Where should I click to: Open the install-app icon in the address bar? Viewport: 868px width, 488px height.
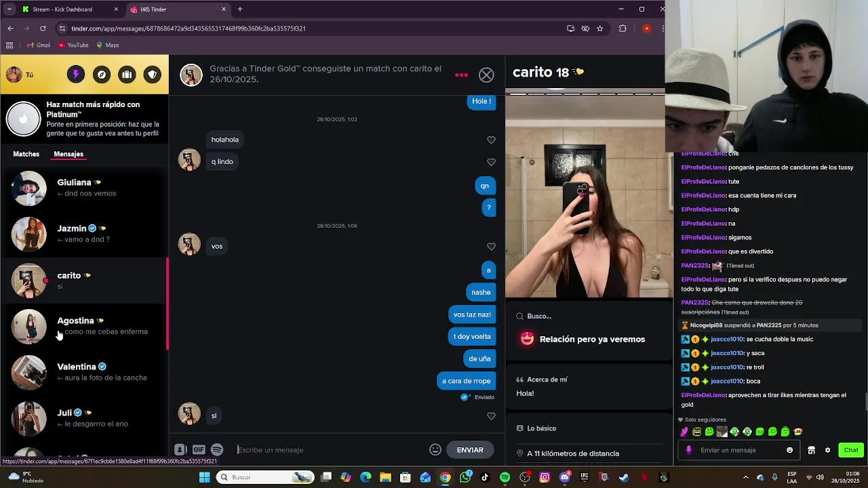570,28
